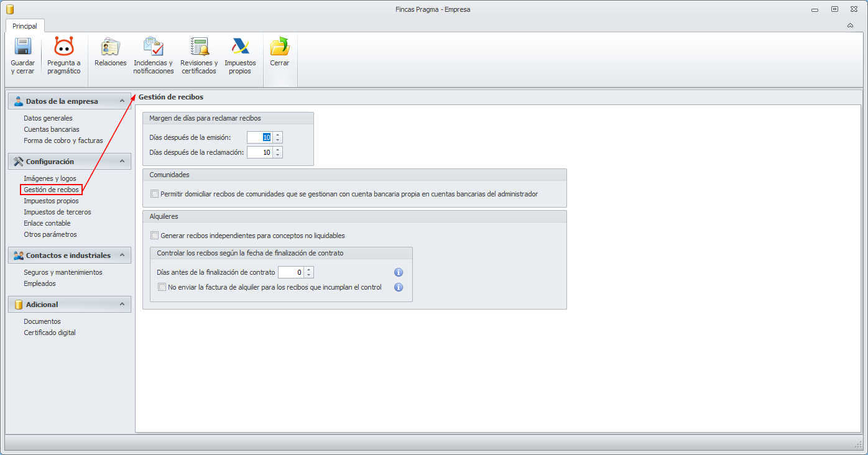Go to Otros parámetros
Image resolution: width=868 pixels, height=455 pixels.
point(50,234)
